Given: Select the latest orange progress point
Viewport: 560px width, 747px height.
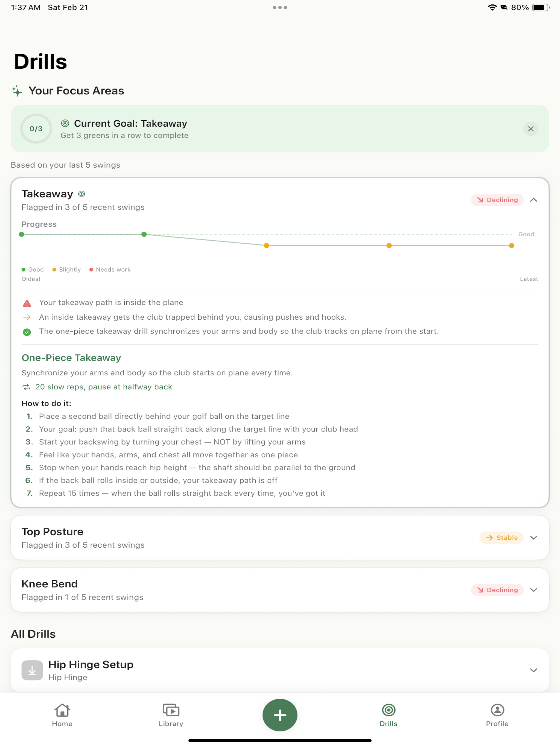Looking at the screenshot, I should pos(511,246).
